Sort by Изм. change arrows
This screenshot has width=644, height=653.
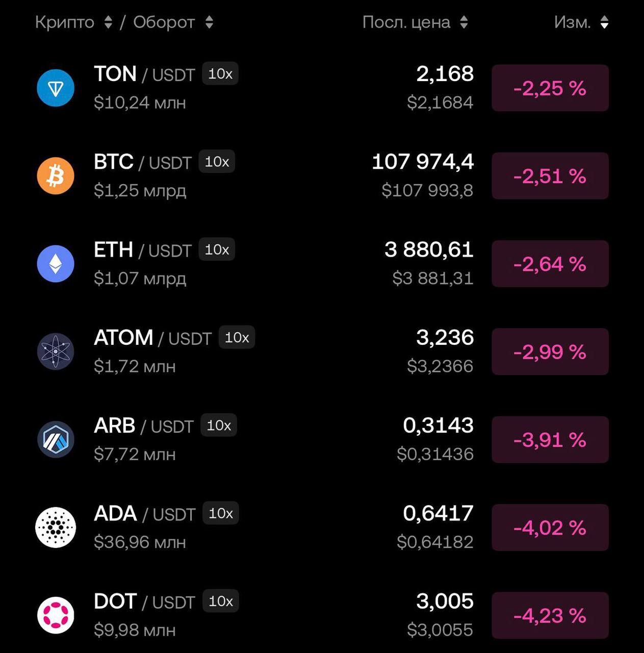click(x=604, y=22)
